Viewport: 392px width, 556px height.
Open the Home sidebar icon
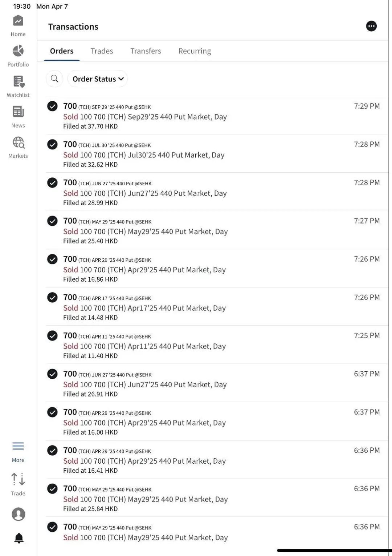[18, 21]
